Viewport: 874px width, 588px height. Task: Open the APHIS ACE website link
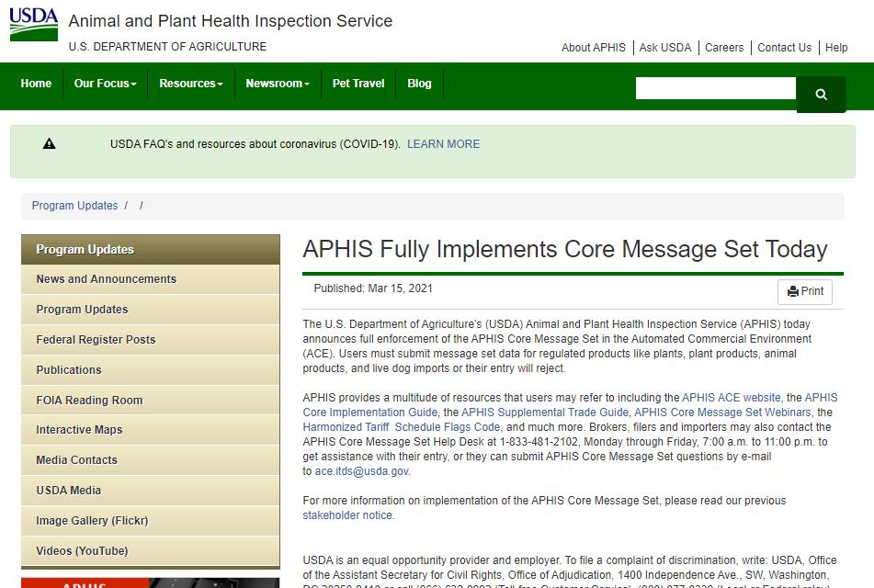[732, 398]
